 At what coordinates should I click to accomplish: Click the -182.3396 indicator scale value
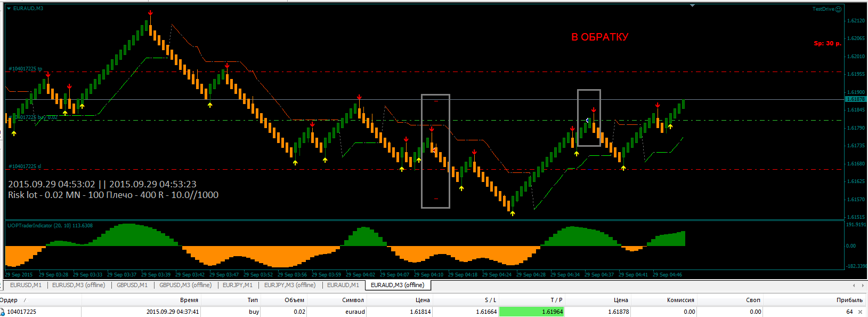coord(856,266)
